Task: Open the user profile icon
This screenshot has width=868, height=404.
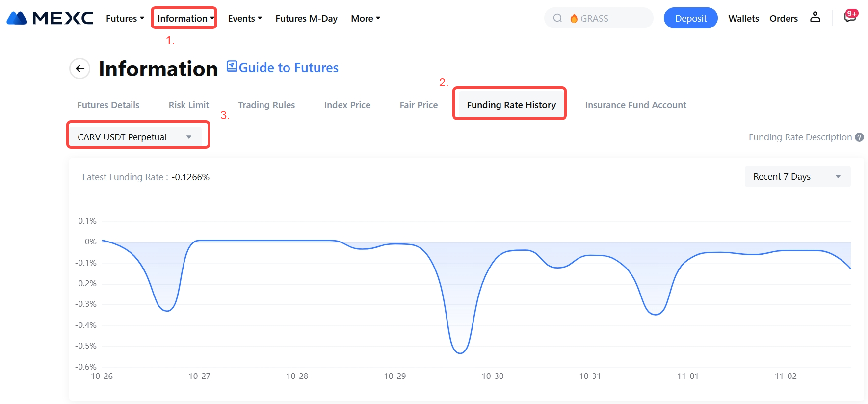Action: tap(815, 17)
